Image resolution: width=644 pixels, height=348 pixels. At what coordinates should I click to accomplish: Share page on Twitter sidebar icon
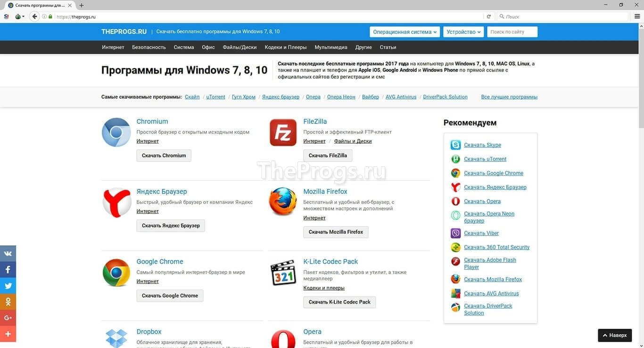coord(8,285)
